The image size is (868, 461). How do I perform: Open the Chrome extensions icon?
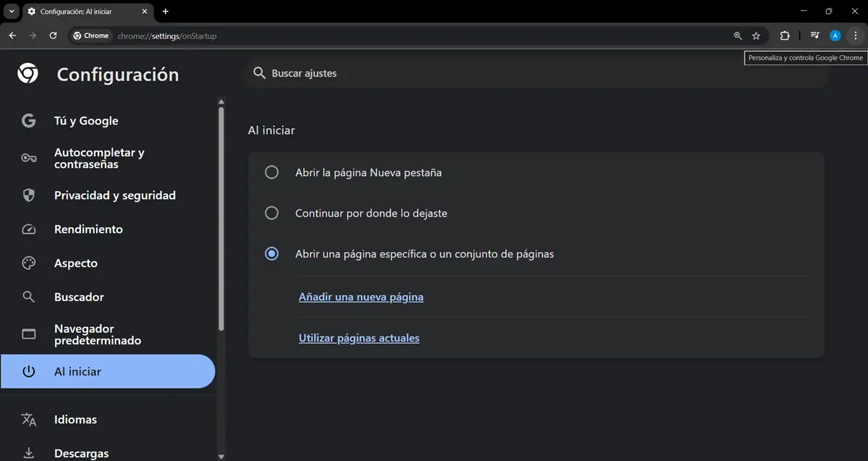click(x=784, y=35)
